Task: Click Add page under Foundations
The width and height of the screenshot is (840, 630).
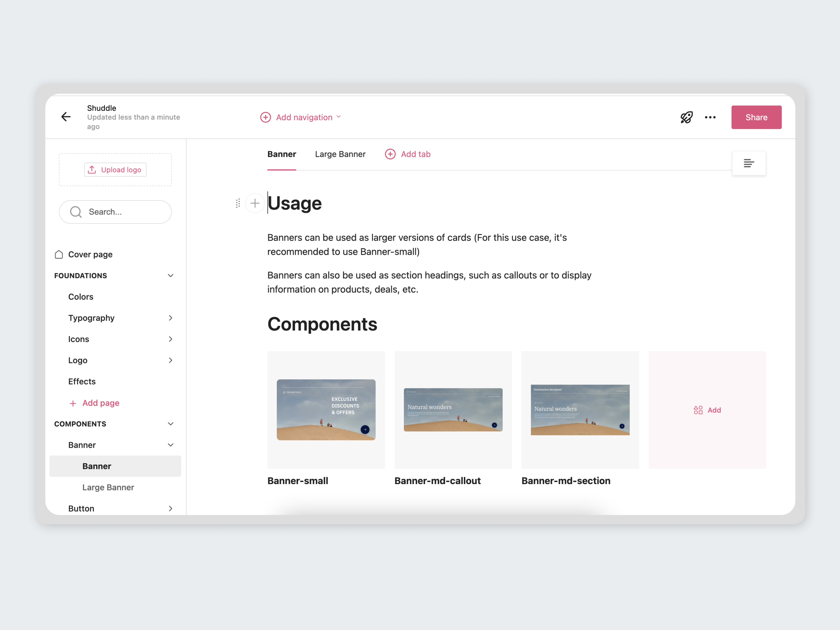Action: pyautogui.click(x=94, y=403)
